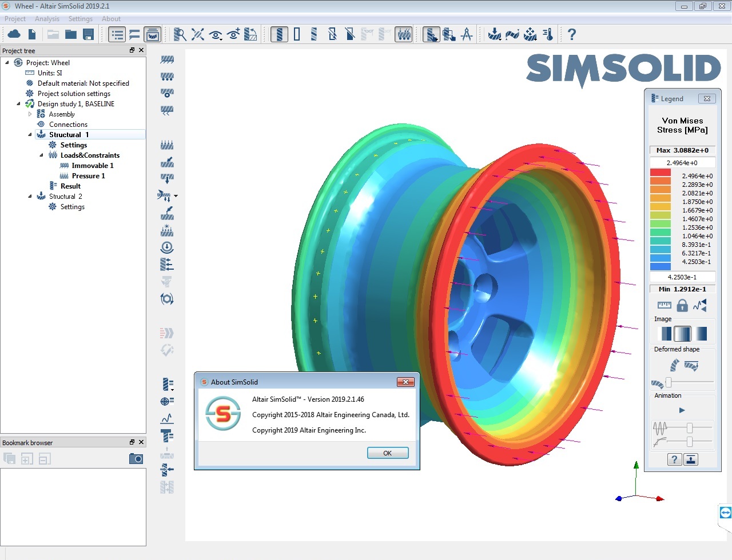
Task: Save the project using the floppy disk icon
Action: (89, 35)
